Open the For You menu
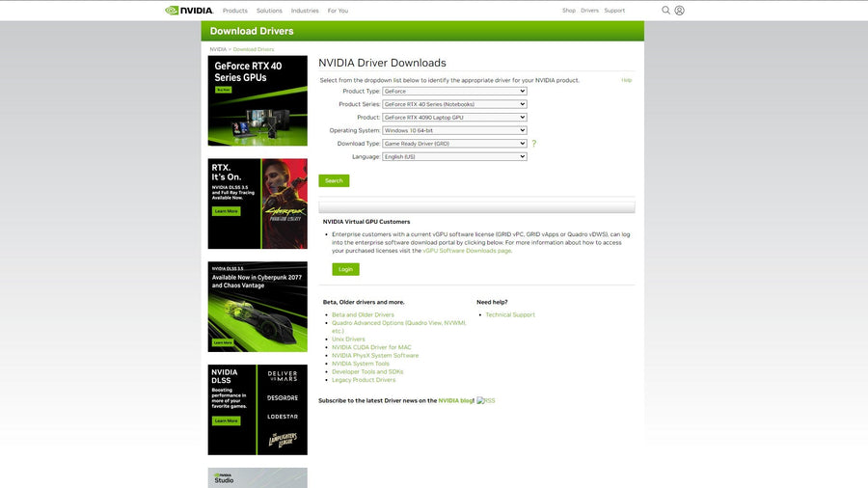 click(338, 11)
